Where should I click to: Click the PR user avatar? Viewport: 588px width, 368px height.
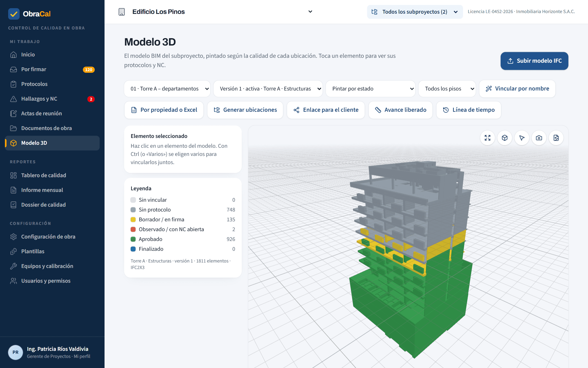(16, 352)
